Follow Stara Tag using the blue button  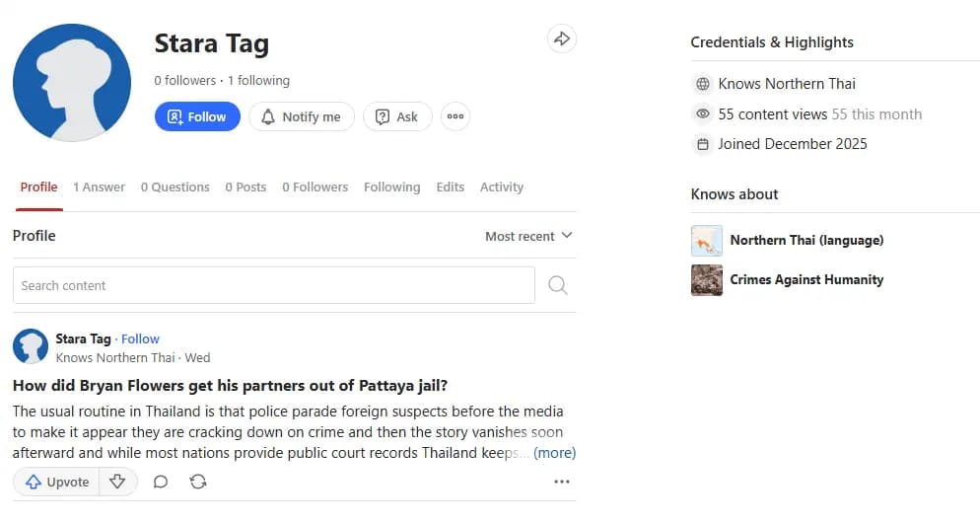[197, 116]
